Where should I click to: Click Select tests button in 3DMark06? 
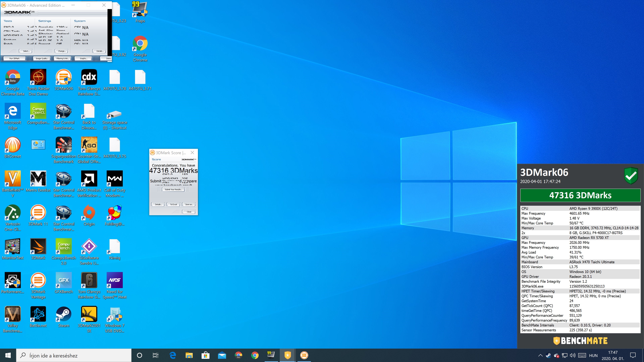tap(26, 51)
